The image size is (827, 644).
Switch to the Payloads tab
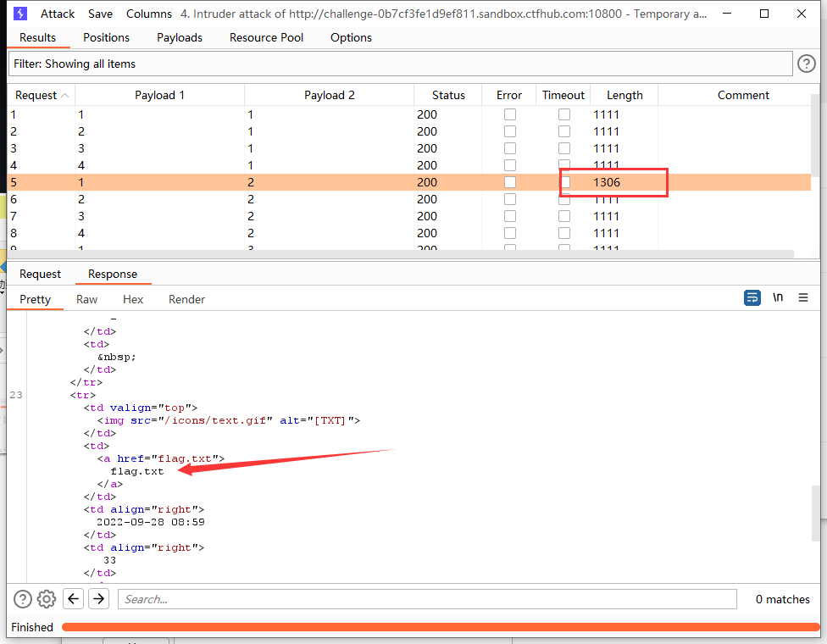(180, 37)
